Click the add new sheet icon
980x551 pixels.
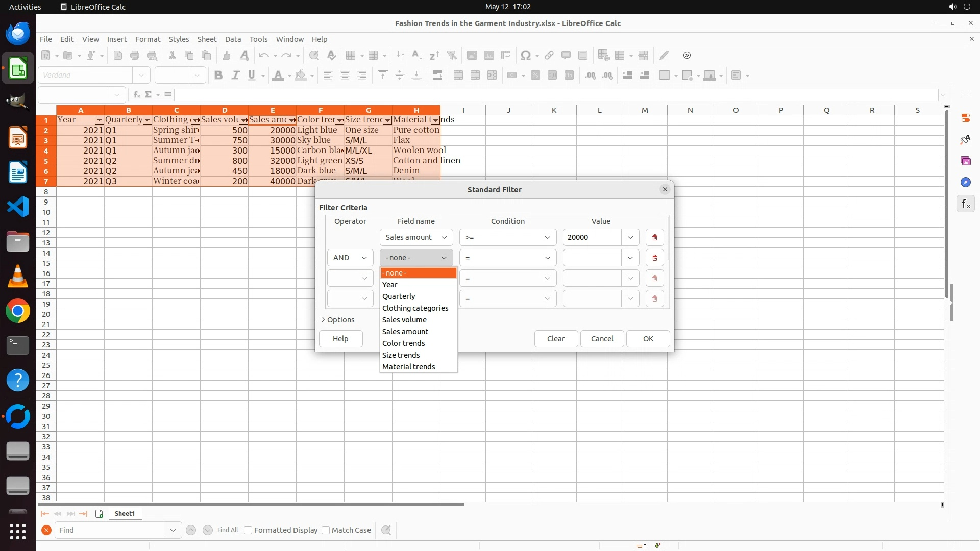tap(99, 514)
